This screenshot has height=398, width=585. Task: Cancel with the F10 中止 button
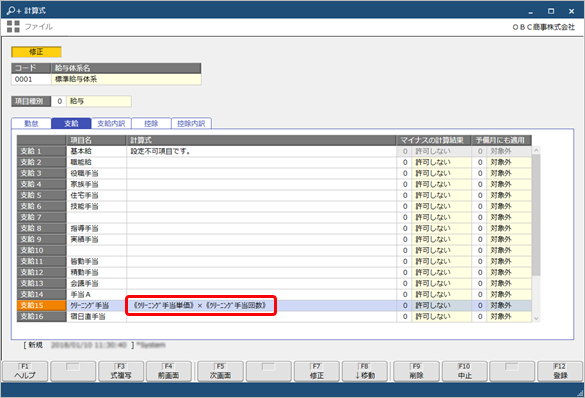(464, 372)
